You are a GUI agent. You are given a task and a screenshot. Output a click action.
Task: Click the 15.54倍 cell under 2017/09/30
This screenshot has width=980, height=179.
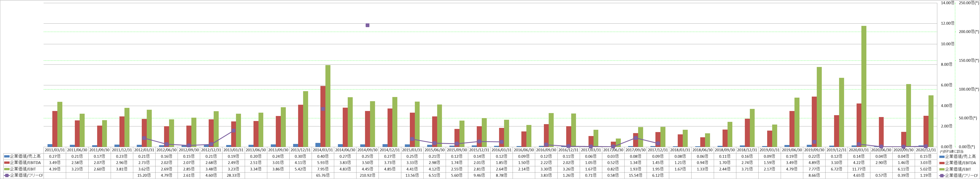tap(635, 176)
